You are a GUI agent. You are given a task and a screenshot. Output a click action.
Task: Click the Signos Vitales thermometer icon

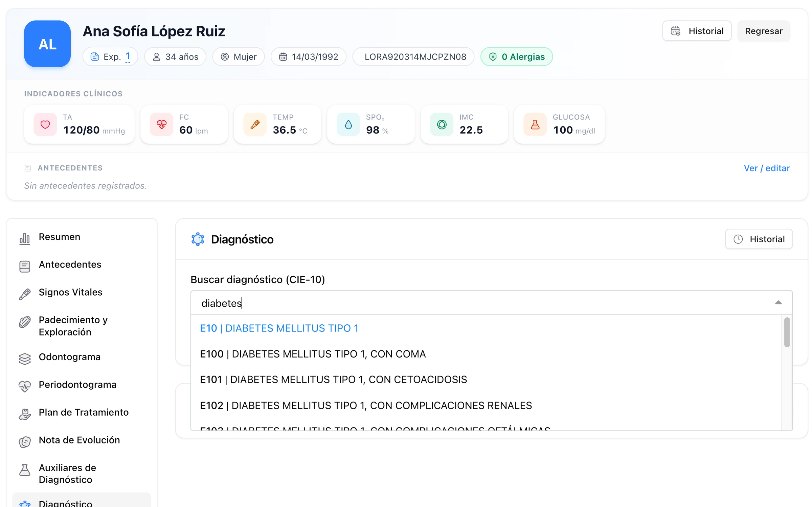(x=25, y=294)
